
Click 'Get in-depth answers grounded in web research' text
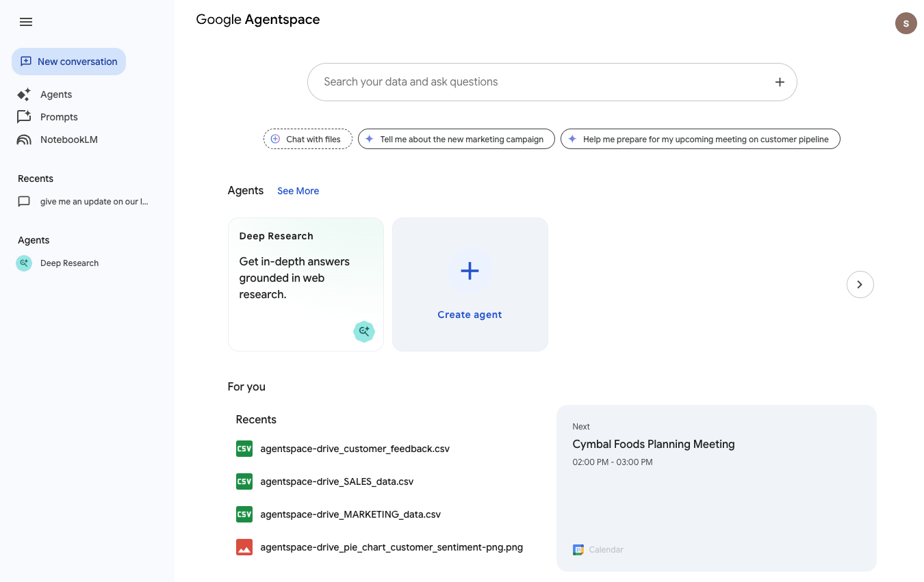(x=294, y=278)
